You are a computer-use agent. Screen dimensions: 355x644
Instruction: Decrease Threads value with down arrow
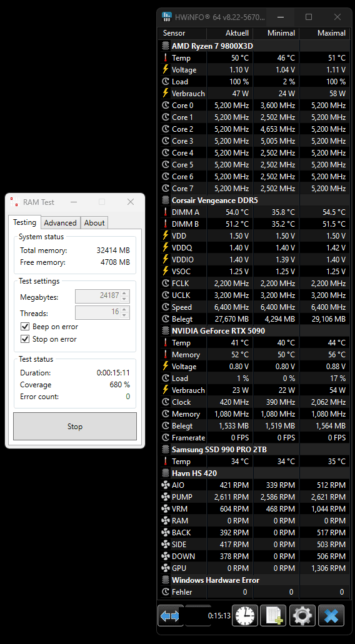(x=125, y=315)
